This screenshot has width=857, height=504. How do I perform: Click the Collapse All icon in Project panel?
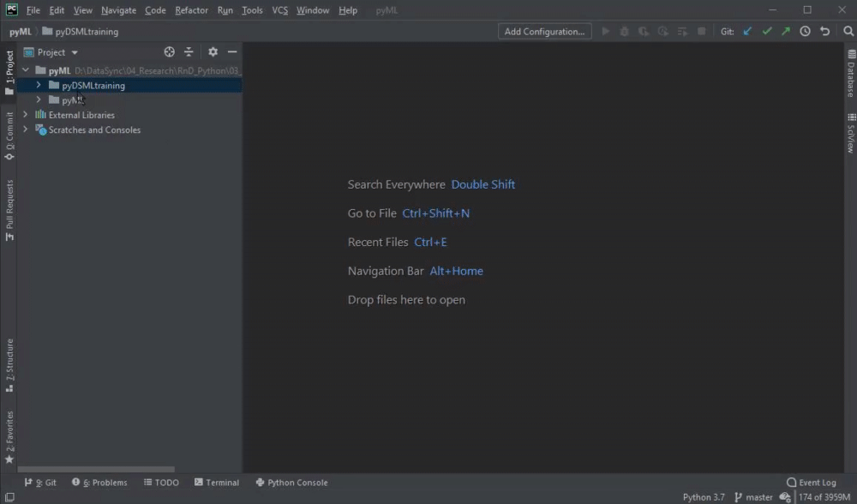click(189, 52)
